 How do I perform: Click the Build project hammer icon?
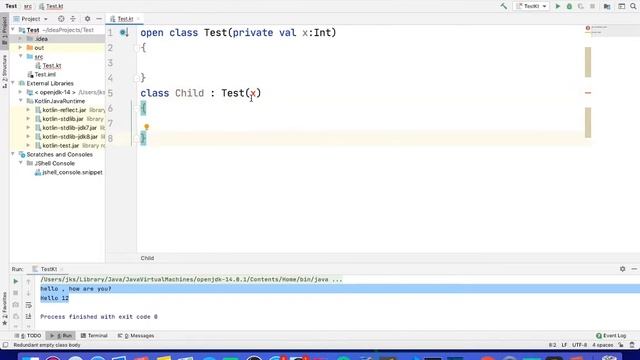click(504, 6)
